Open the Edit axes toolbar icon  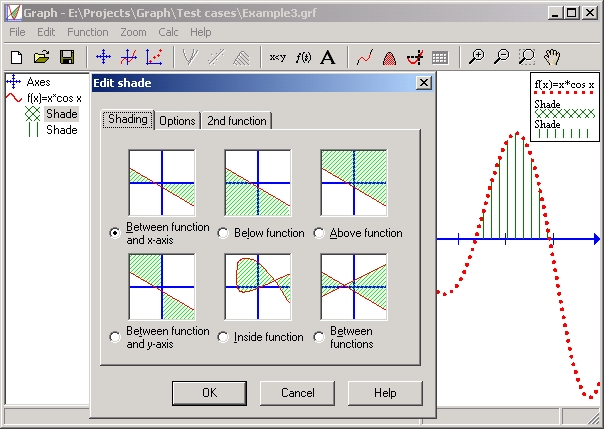point(103,57)
